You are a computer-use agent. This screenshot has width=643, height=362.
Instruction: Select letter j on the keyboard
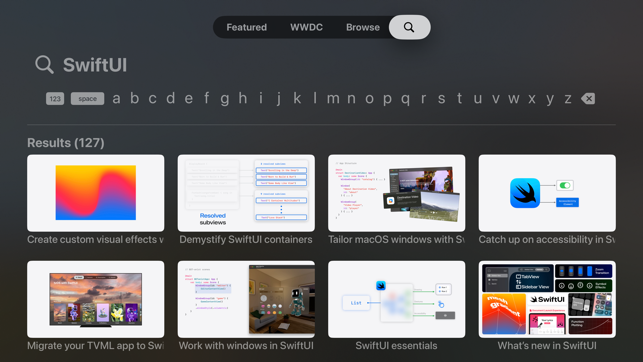pyautogui.click(x=279, y=100)
